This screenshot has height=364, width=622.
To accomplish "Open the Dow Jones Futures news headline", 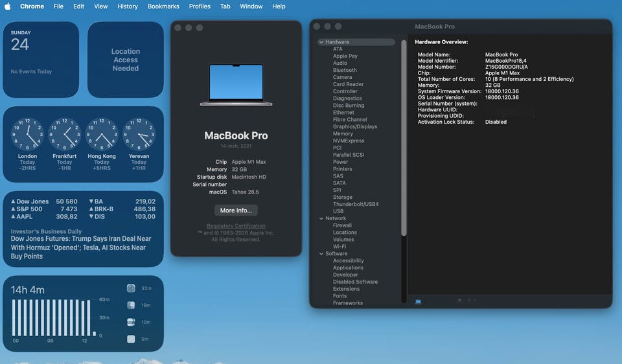I will tap(81, 247).
